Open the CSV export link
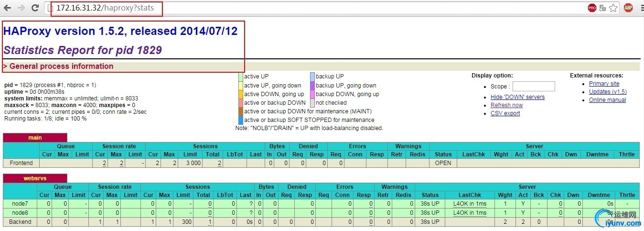This screenshot has width=644, height=231. tap(505, 113)
